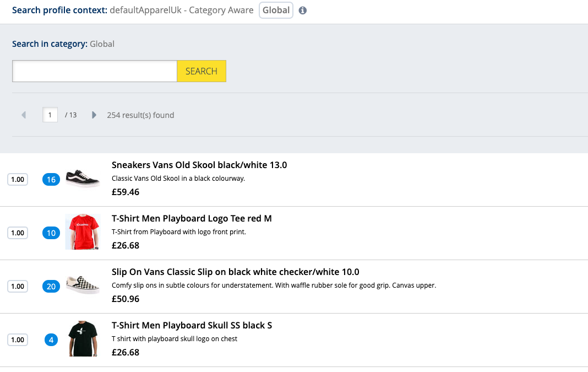The height and width of the screenshot is (372, 588).
Task: Go to next results page arrow
Action: click(94, 115)
